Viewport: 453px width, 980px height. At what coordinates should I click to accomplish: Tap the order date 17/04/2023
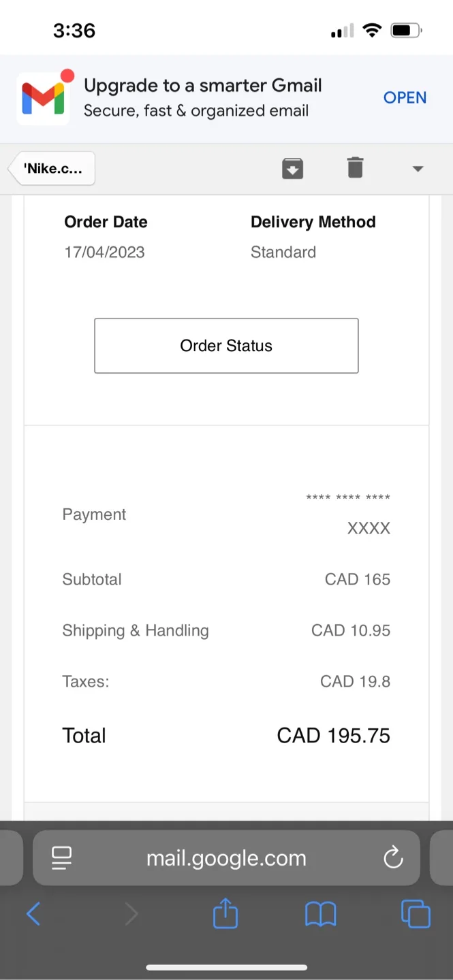(105, 252)
